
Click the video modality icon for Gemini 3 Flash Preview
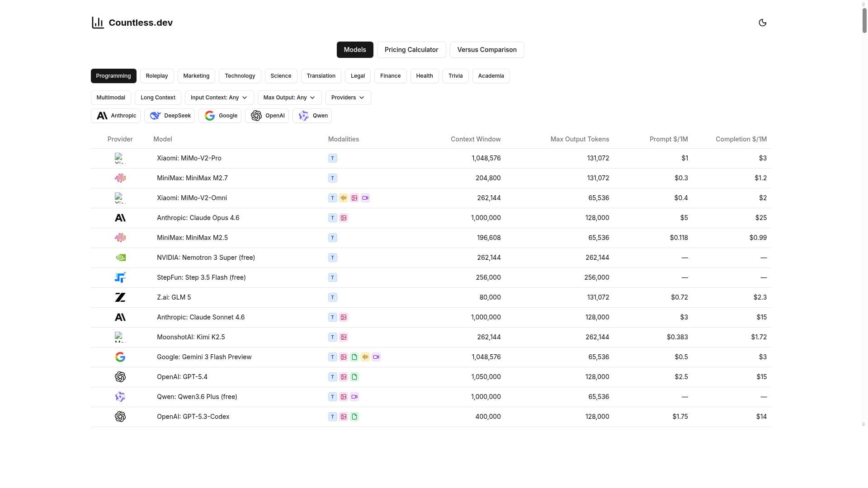tap(376, 357)
